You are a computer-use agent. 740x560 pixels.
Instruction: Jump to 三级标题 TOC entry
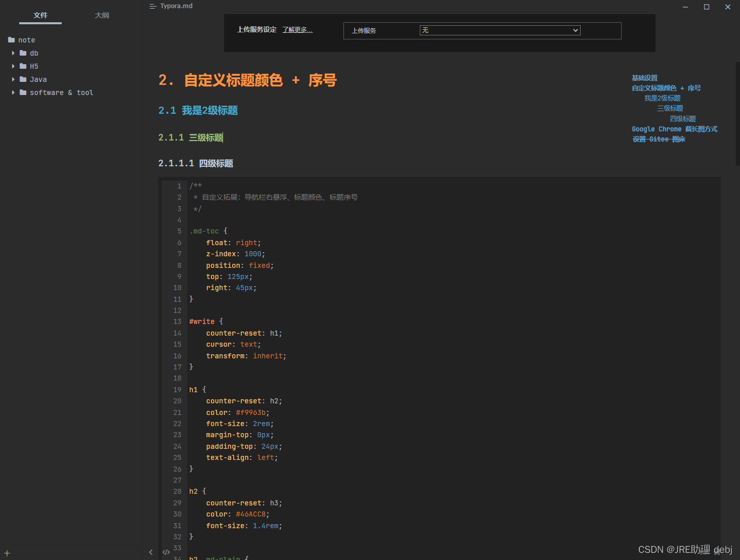click(x=670, y=108)
